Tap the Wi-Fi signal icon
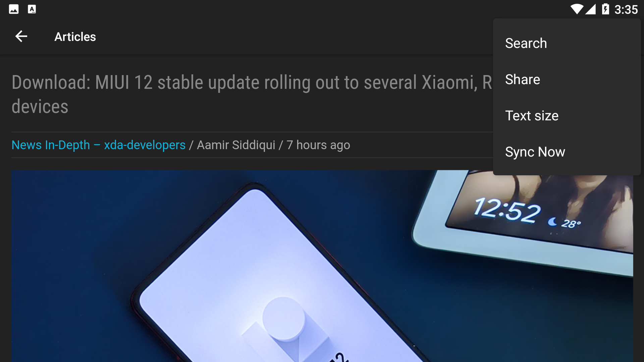 (x=577, y=9)
